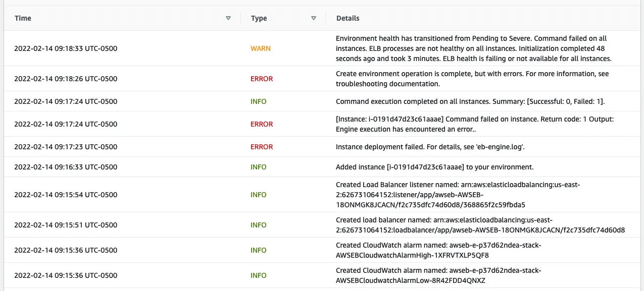Select the Created Load Balancer listener message
Image resolution: width=644 pixels, height=291 pixels.
click(x=458, y=195)
